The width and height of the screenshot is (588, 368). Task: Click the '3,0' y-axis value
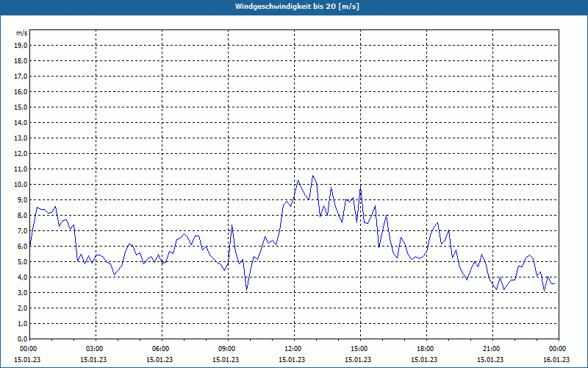(x=22, y=292)
